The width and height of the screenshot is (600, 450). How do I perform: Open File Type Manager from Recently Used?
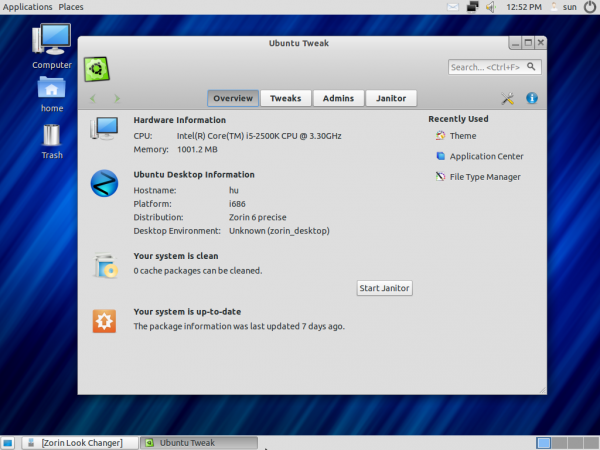[x=485, y=177]
